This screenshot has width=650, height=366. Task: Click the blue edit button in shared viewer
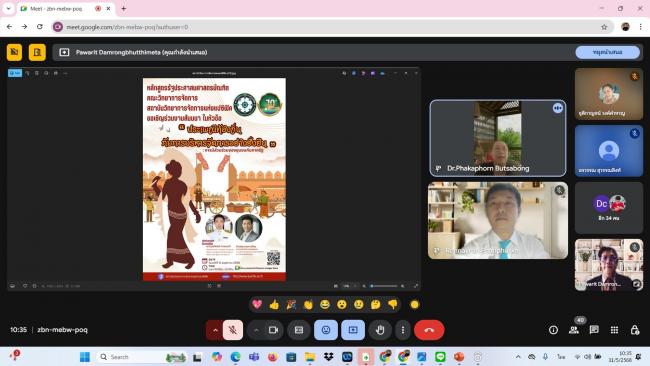(x=15, y=73)
